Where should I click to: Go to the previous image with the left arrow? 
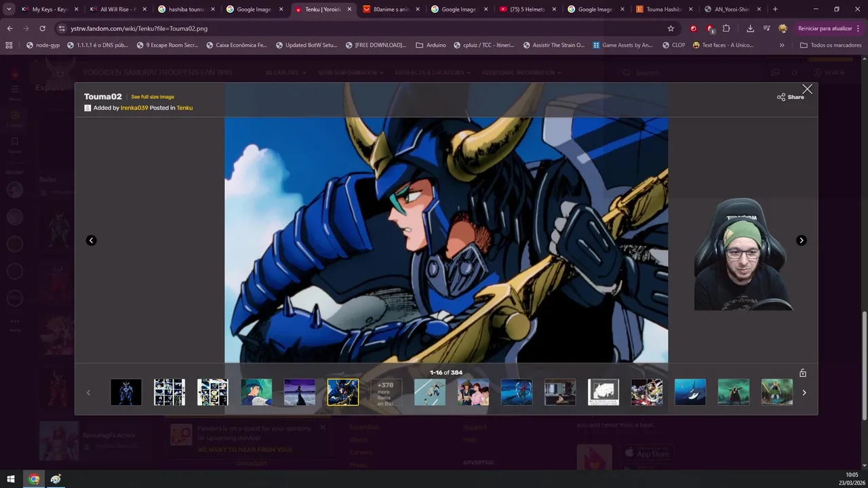(92, 241)
